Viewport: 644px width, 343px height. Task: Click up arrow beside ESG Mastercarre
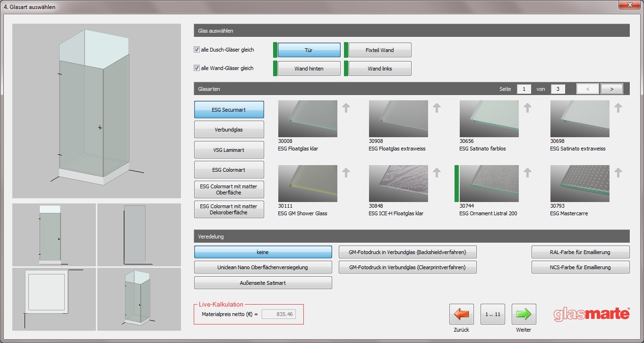tap(618, 173)
